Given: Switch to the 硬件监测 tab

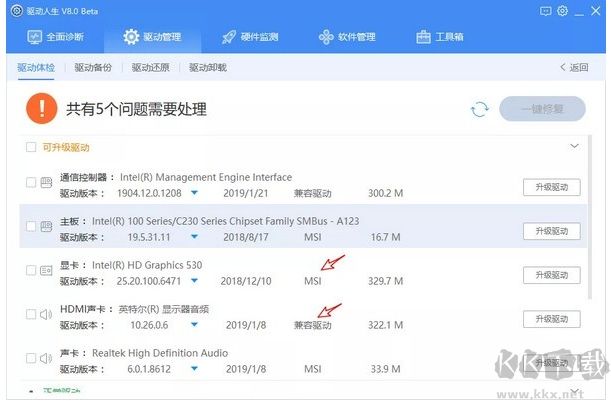Looking at the screenshot, I should click(x=244, y=37).
